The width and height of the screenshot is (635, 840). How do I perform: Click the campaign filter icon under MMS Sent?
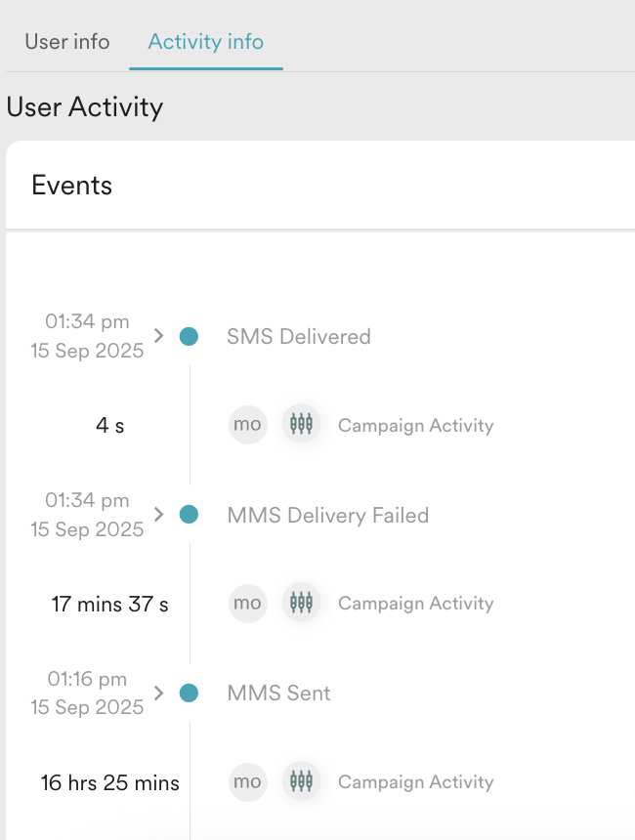coord(301,781)
